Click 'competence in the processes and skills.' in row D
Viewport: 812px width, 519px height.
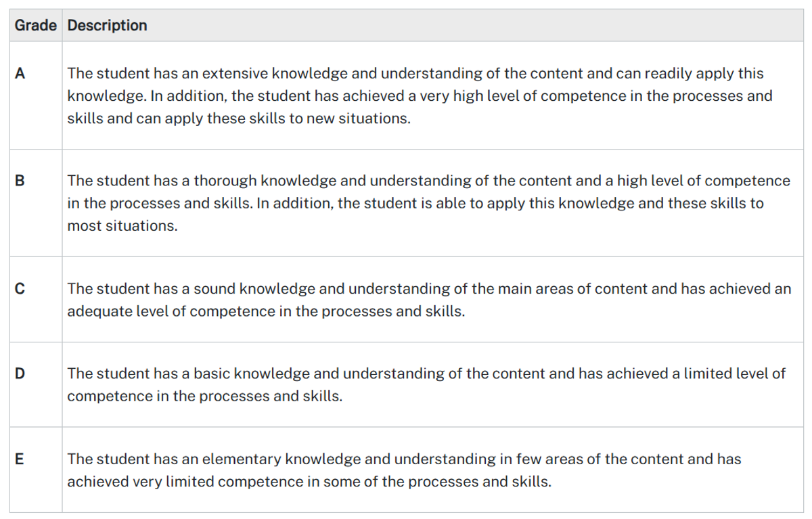(204, 397)
